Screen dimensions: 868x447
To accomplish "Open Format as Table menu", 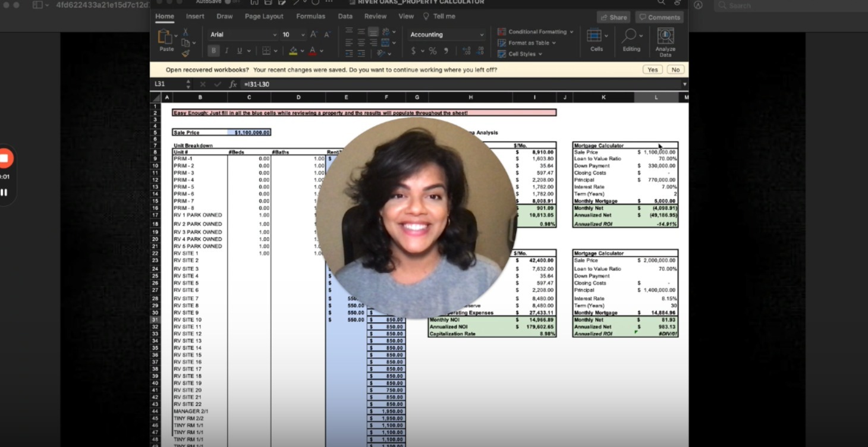I will [527, 43].
